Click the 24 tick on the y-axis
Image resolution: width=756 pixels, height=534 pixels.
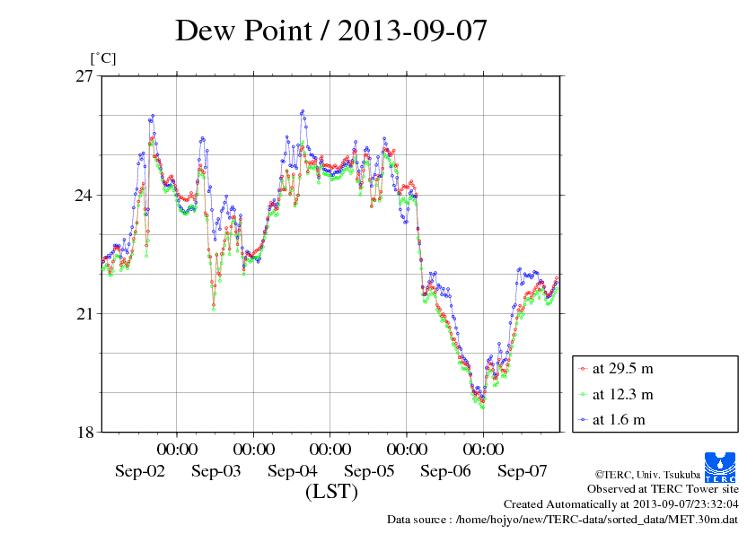84,195
